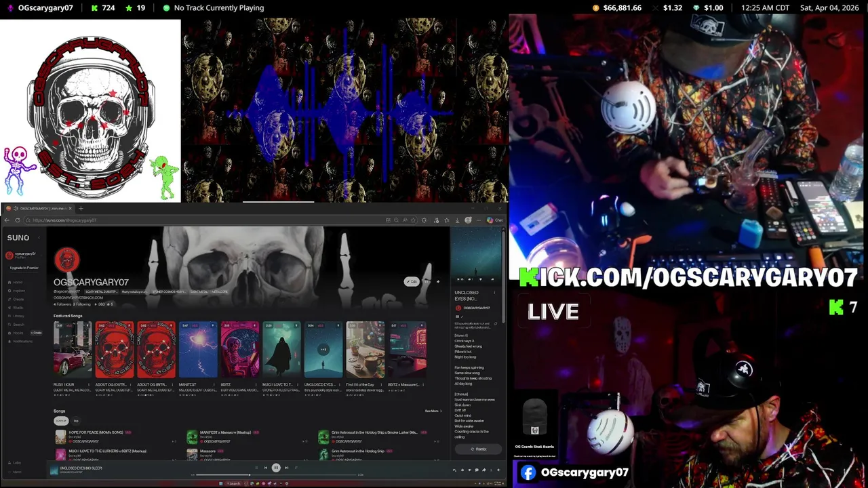Focus the suno.com address bar
This screenshot has height=488, width=868.
tap(203, 220)
